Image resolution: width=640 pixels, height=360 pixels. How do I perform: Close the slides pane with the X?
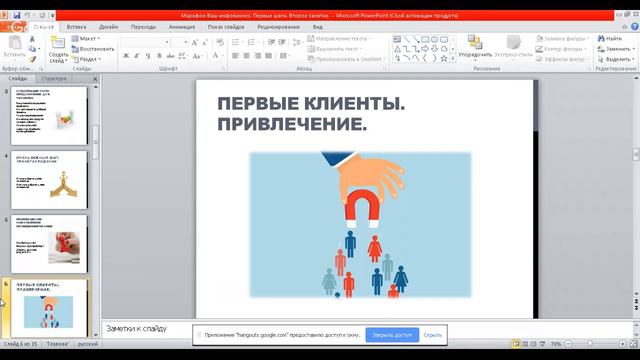tap(95, 79)
